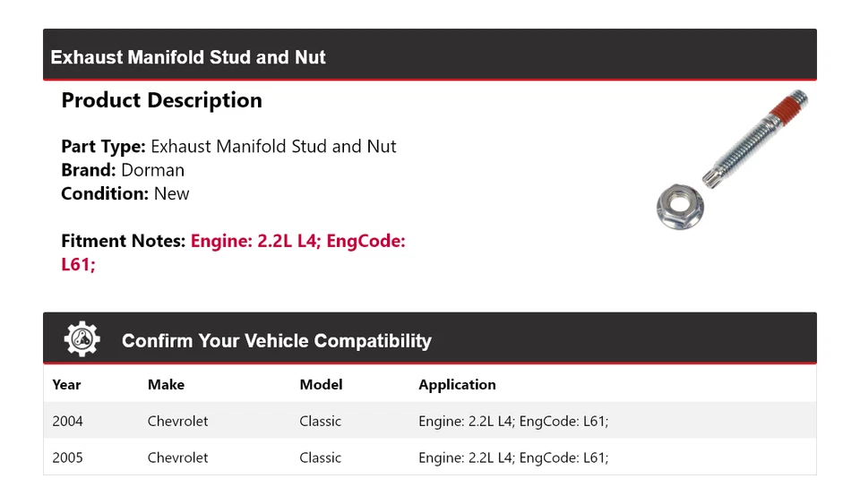Click the Make column header
The height and width of the screenshot is (504, 860).
166,385
